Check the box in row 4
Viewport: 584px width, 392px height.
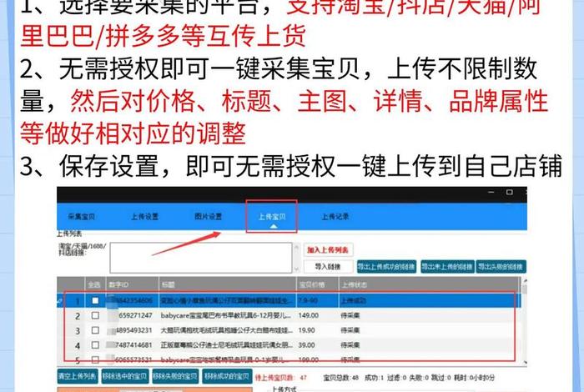95,345
